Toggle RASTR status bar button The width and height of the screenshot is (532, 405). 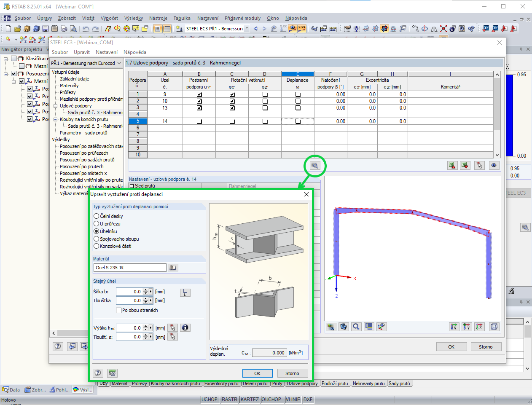point(229,400)
